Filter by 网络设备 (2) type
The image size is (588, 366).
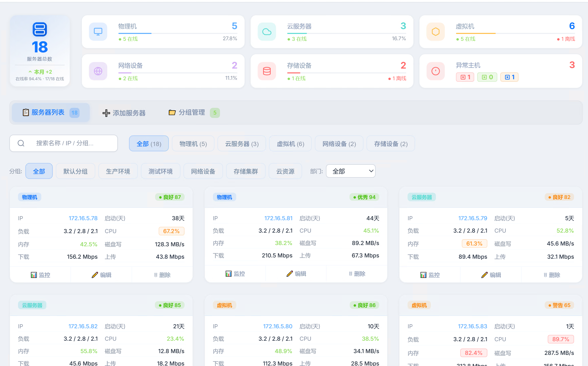339,144
